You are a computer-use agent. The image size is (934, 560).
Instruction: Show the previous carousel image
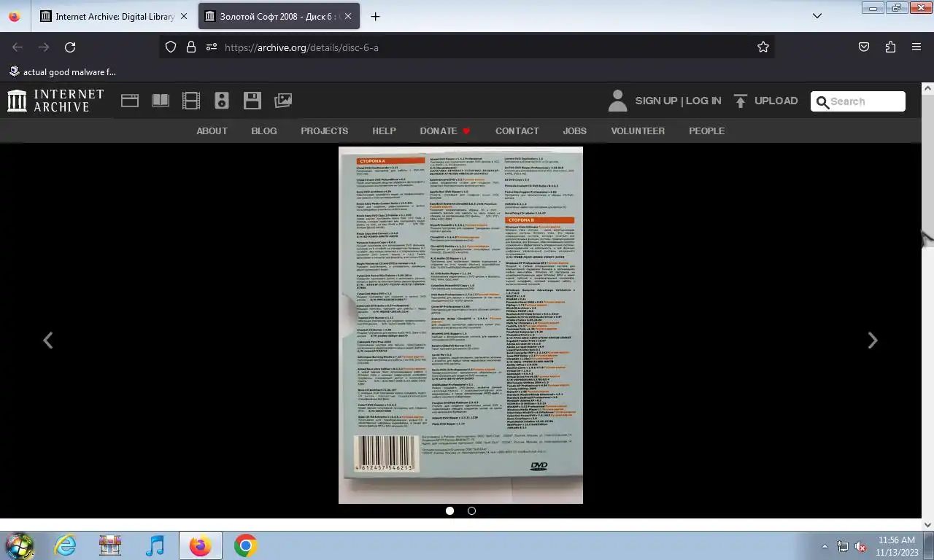(x=47, y=340)
